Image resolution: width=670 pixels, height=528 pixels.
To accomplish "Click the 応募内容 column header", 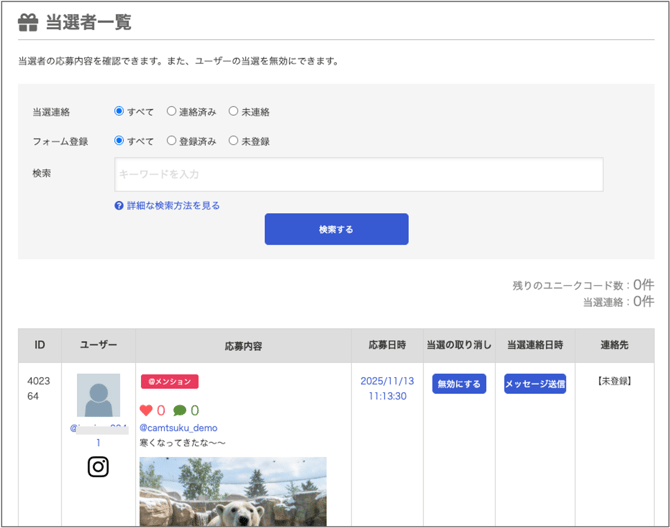I will (244, 346).
